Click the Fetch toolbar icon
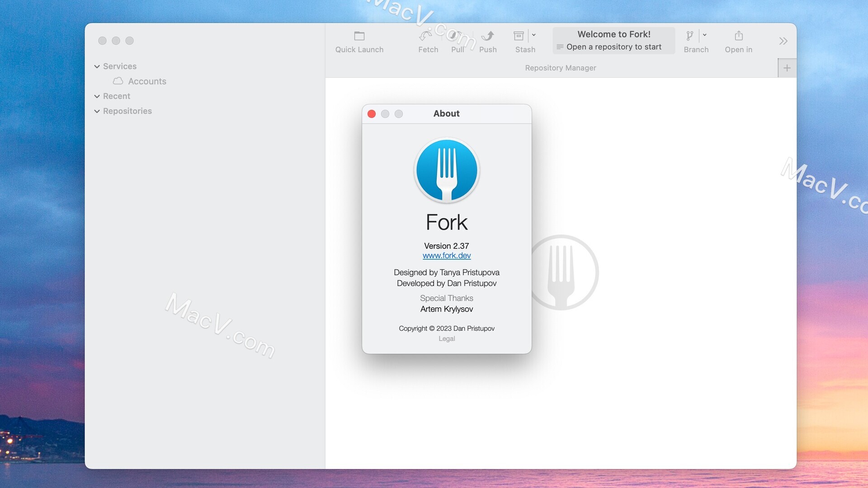 [426, 36]
